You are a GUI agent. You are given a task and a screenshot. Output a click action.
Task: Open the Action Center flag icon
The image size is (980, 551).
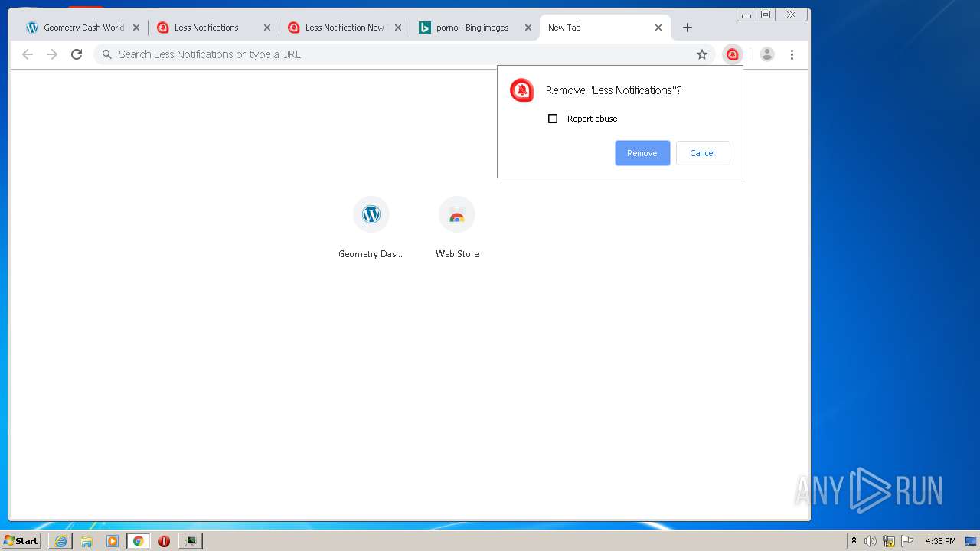907,541
